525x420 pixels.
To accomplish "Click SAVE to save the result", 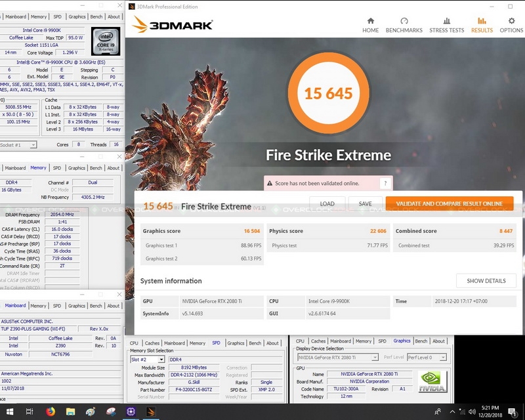I will coord(366,203).
